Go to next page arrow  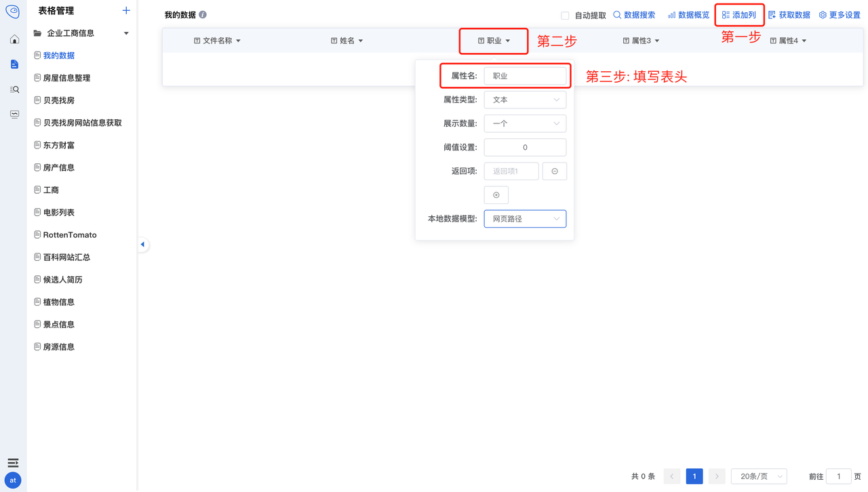717,476
